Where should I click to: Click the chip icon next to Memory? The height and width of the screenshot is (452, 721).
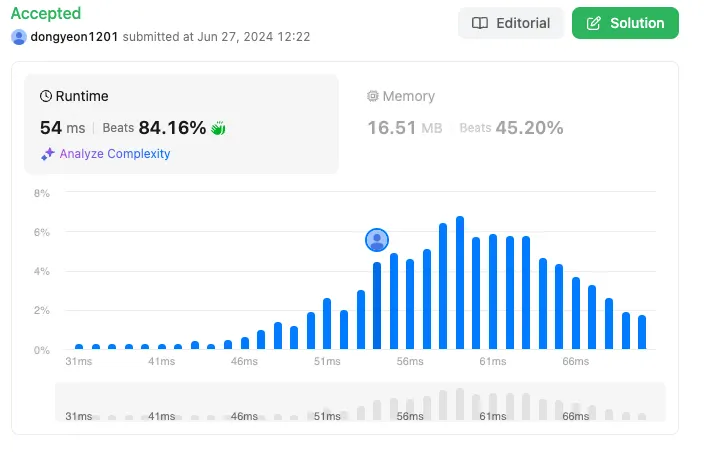[x=372, y=96]
